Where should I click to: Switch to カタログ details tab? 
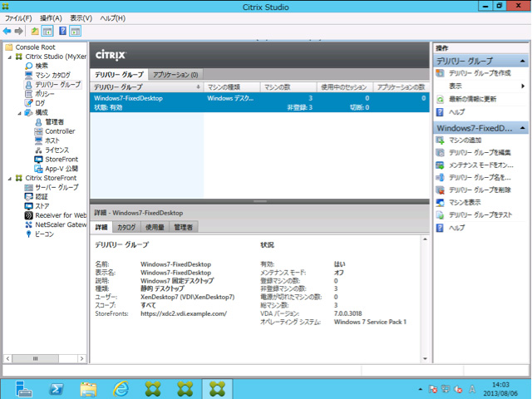click(126, 227)
